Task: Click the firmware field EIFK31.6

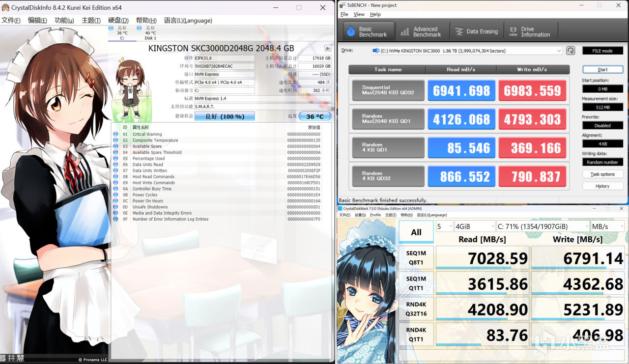Action: [x=225, y=58]
